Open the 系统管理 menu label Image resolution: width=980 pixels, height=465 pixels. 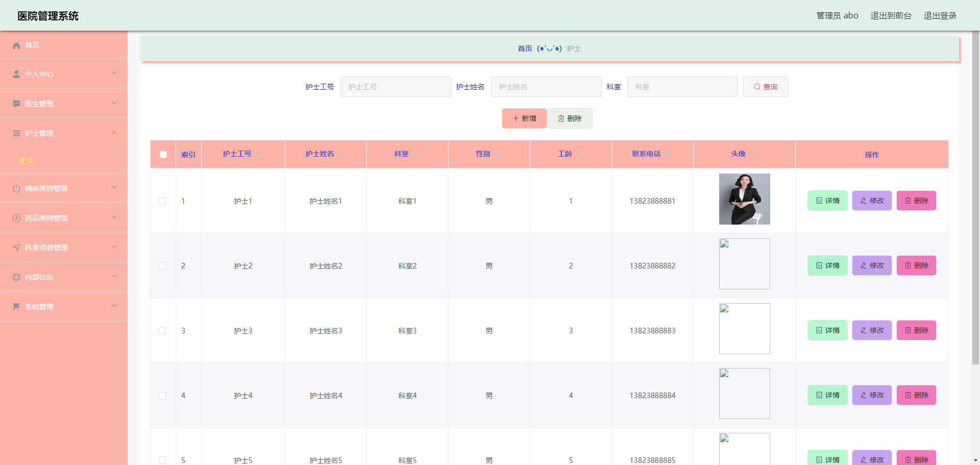[x=39, y=307]
